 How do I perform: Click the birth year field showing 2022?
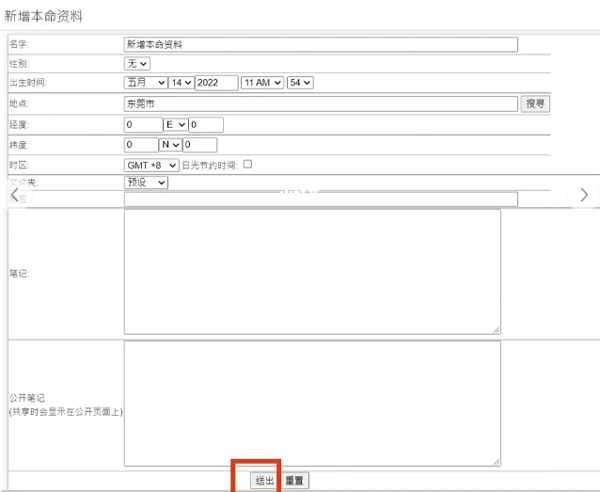tap(217, 83)
